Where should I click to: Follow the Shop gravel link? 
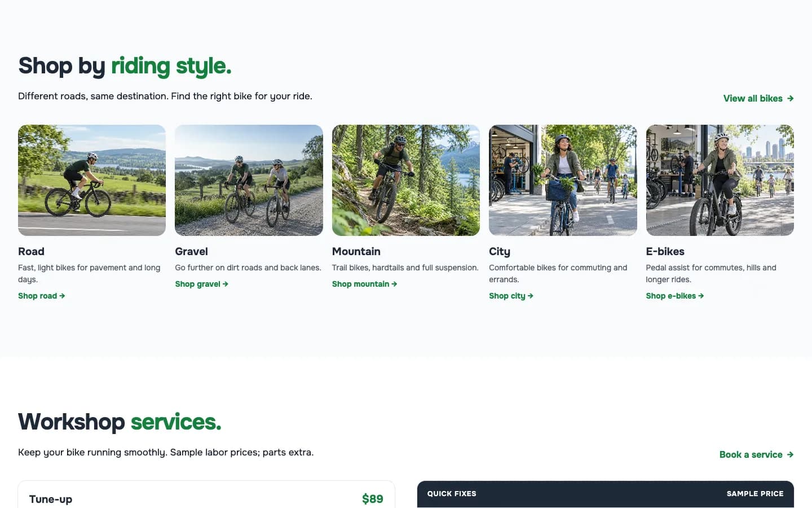coord(202,284)
